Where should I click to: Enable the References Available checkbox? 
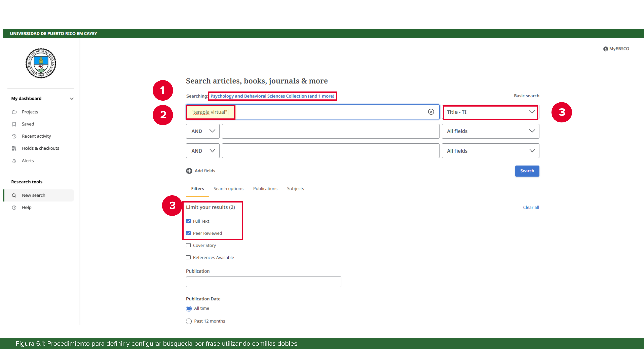(189, 258)
